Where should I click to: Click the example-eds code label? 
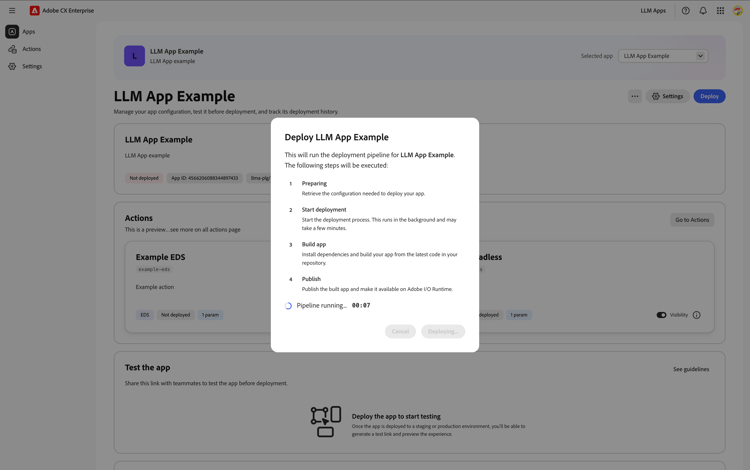(x=154, y=269)
